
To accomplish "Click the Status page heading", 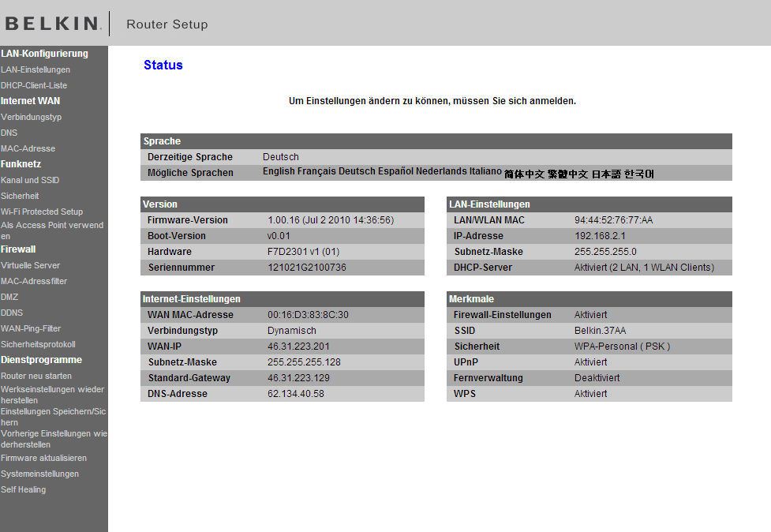I will pos(163,65).
